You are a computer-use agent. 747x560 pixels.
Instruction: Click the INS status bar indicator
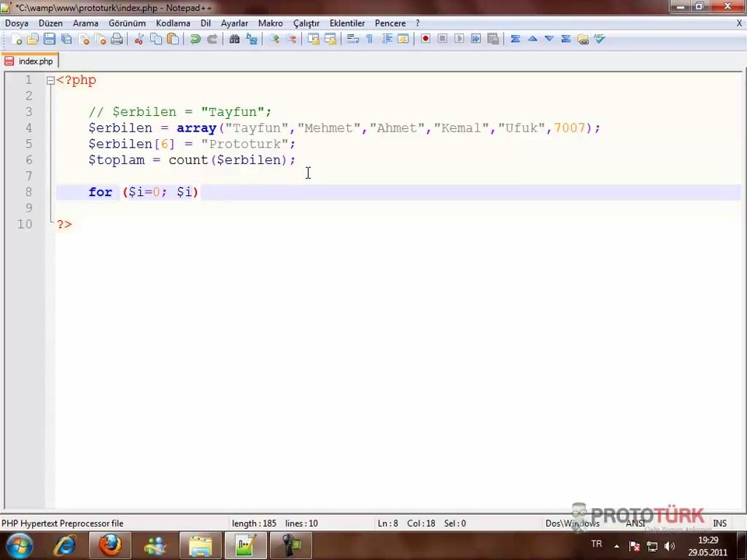pyautogui.click(x=720, y=523)
